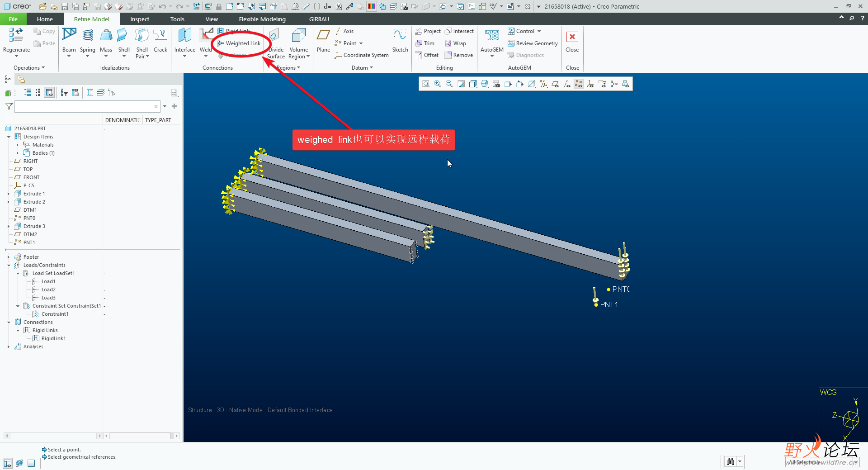Image resolution: width=868 pixels, height=470 pixels.
Task: Expand the Operations group dropdown
Action: (x=29, y=68)
